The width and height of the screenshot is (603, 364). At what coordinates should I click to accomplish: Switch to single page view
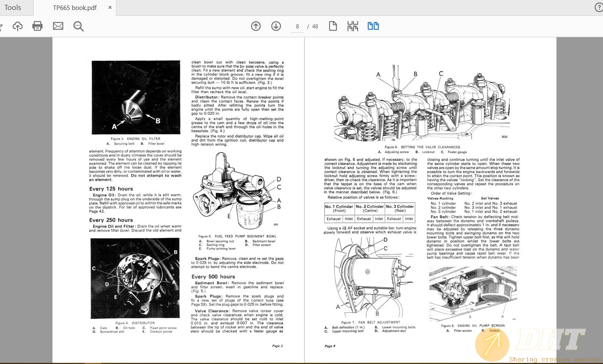[x=333, y=26]
